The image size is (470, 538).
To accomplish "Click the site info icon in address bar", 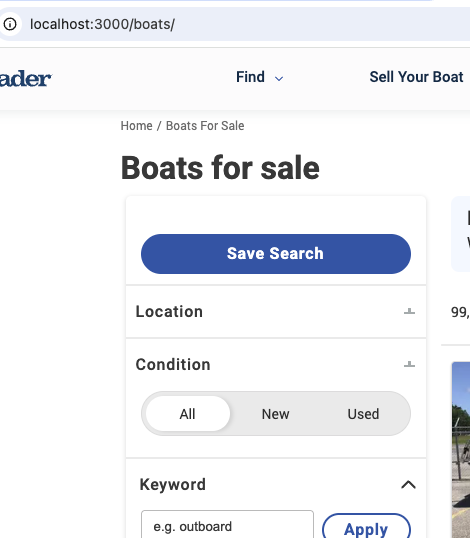I will pyautogui.click(x=10, y=24).
